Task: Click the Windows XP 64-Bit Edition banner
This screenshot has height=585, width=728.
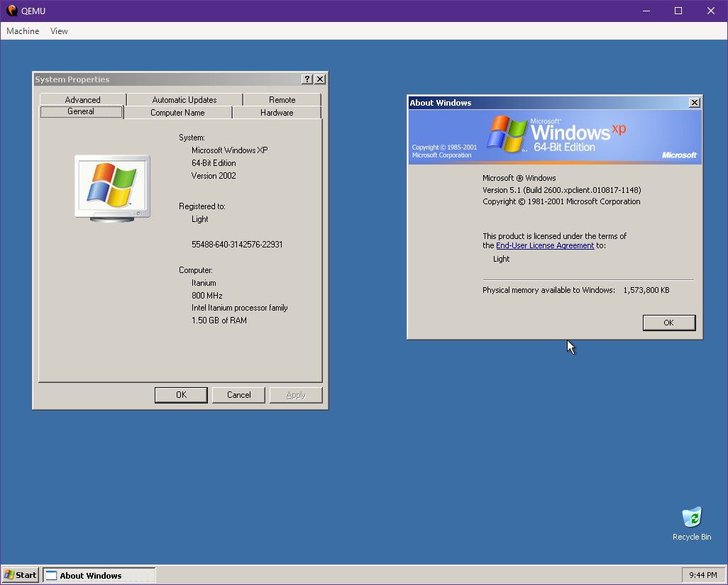Action: 555,137
